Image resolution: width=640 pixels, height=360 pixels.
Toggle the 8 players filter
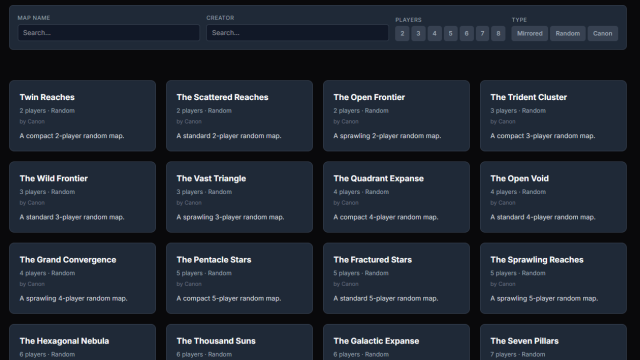[498, 33]
